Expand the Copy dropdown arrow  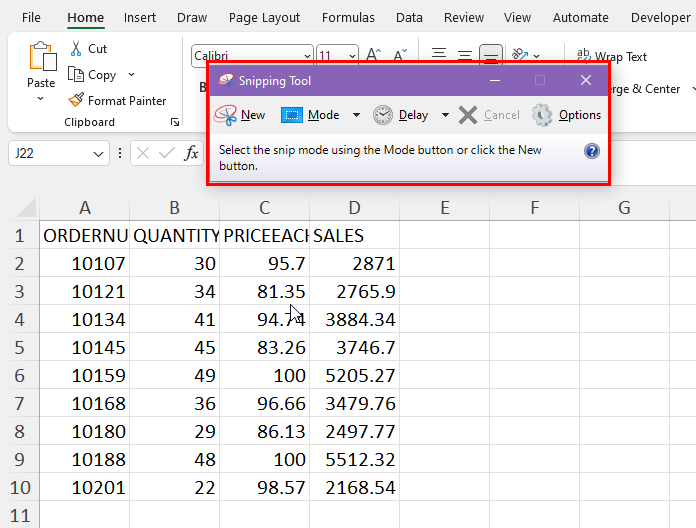click(x=131, y=75)
